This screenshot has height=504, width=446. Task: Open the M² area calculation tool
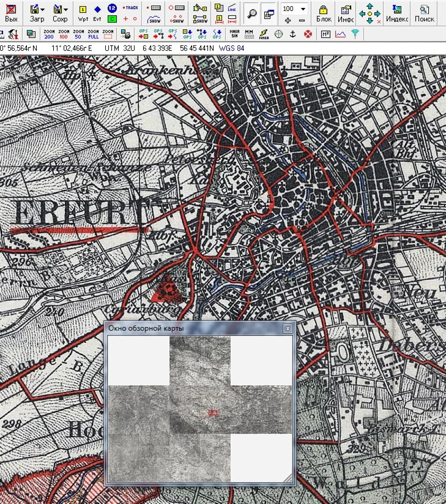click(x=325, y=34)
